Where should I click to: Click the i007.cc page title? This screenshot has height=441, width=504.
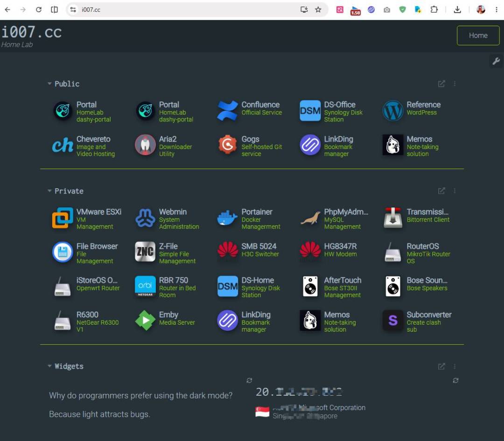tap(32, 32)
